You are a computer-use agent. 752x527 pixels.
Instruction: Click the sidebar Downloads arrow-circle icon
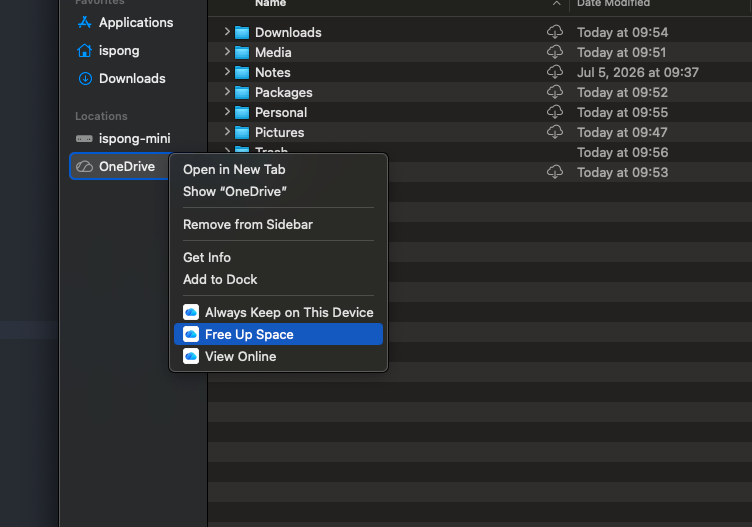pos(85,79)
